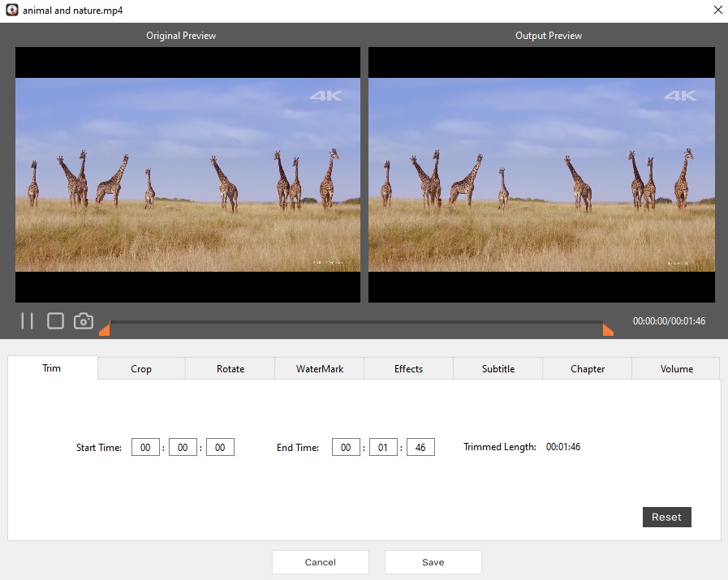The height and width of the screenshot is (580, 728).
Task: Take a snapshot with the camera icon
Action: [84, 320]
